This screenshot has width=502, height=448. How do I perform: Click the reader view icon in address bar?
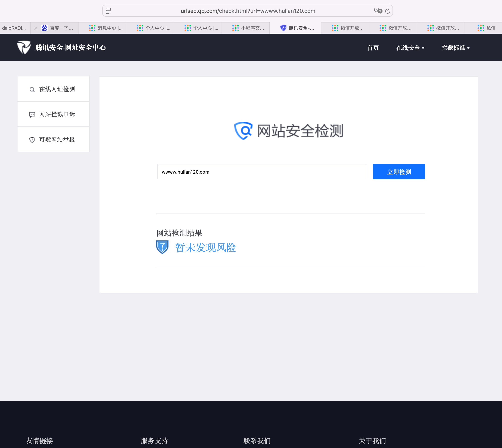click(108, 11)
